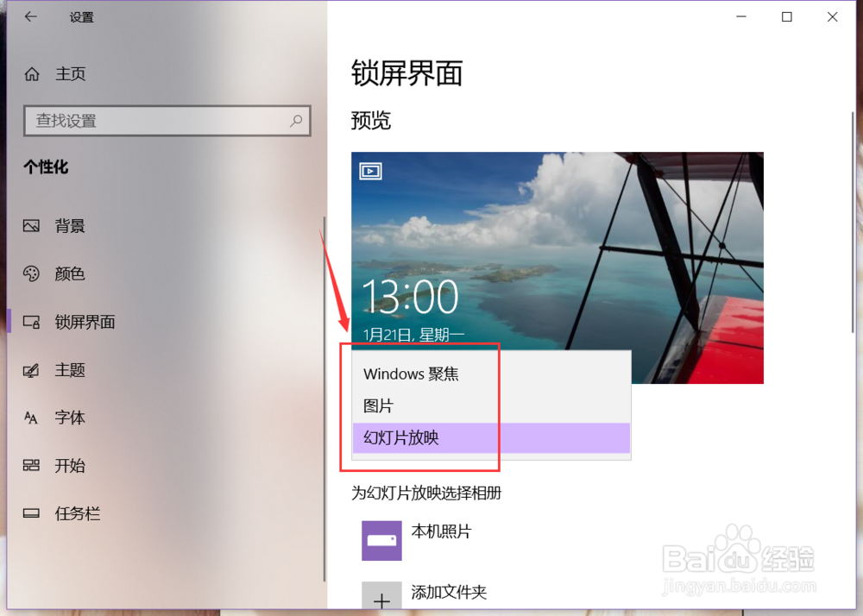
Task: Click the 为幻灯片放映选择相册 heading
Action: (x=426, y=493)
